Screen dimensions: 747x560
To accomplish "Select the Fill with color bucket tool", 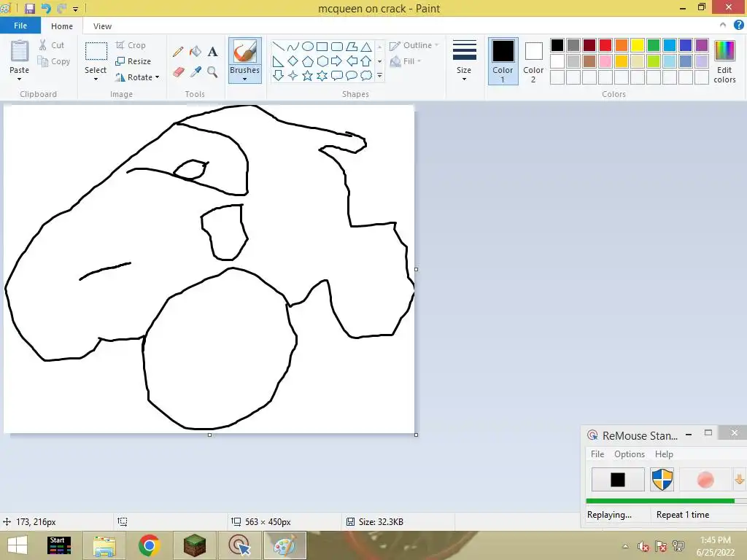I will [196, 52].
